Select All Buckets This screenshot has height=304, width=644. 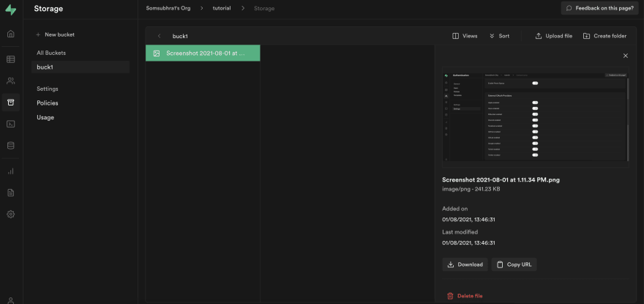coord(51,53)
